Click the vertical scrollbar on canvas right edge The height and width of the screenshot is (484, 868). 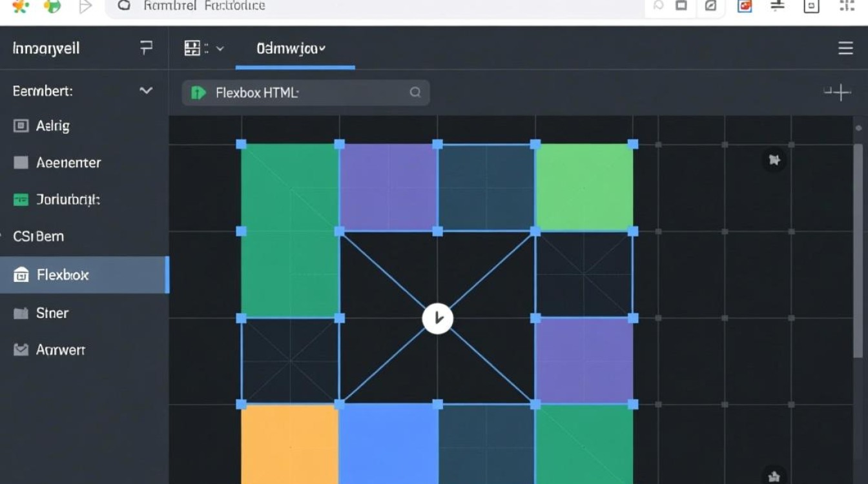pos(858,252)
